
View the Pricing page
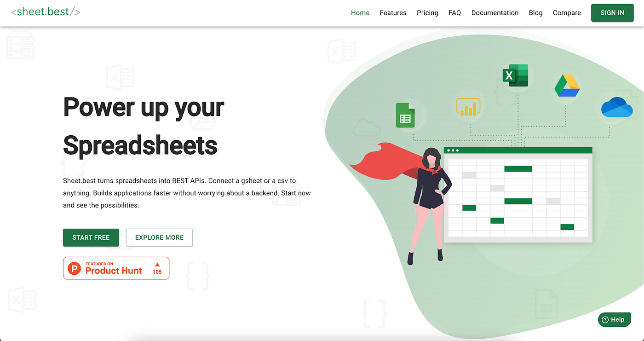427,12
